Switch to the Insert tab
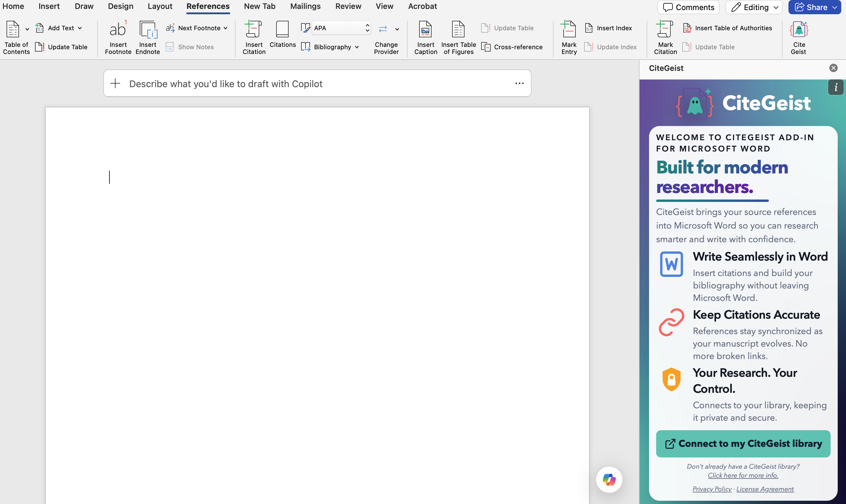The image size is (846, 504). (x=49, y=6)
